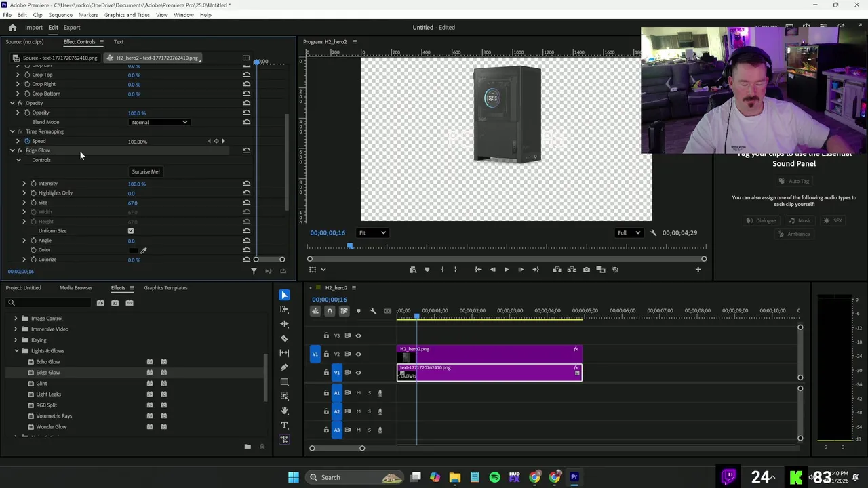Click Export Frame camera icon

pyautogui.click(x=587, y=270)
